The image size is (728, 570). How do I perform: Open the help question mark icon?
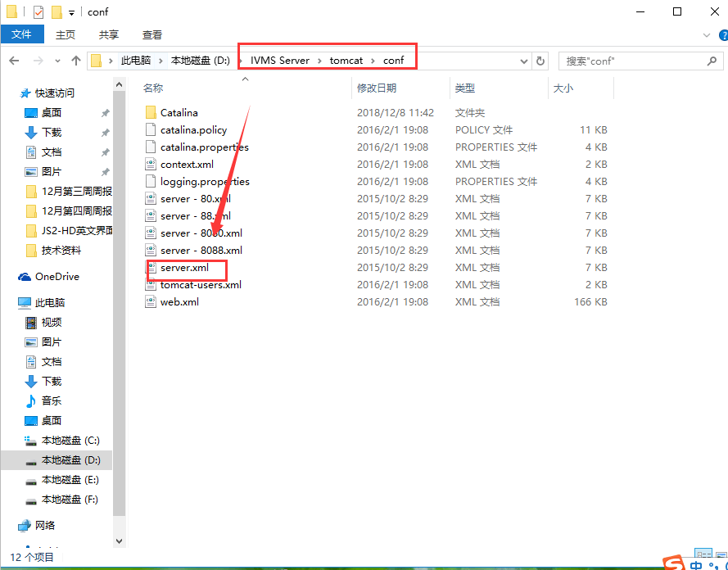(x=723, y=35)
